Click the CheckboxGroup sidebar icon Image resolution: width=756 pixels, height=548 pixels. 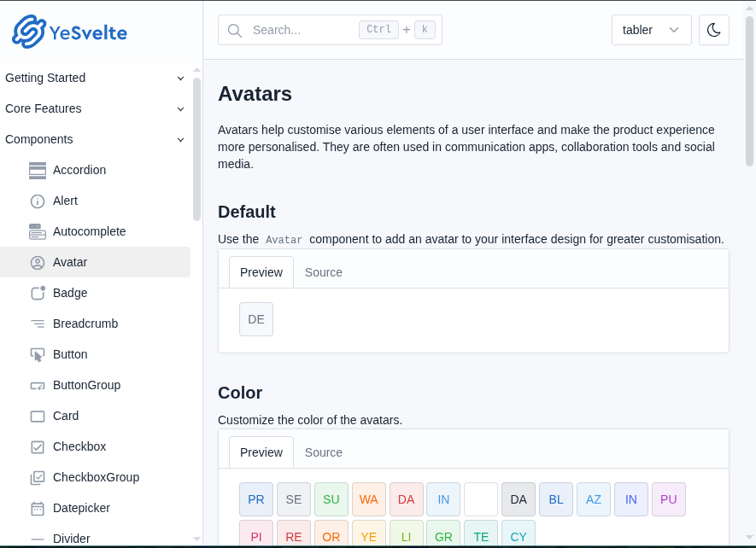click(x=38, y=478)
